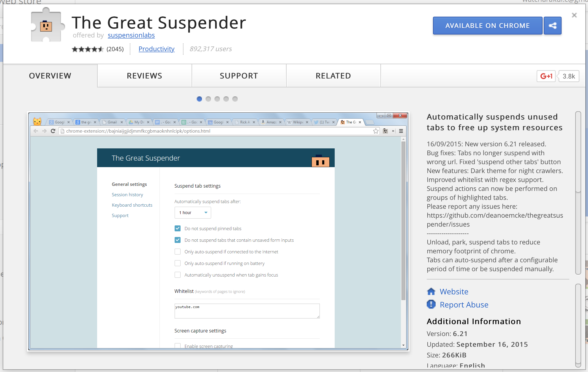This screenshot has width=588, height=372.
Task: Click the back arrow in the screenshot browser
Action: [36, 131]
